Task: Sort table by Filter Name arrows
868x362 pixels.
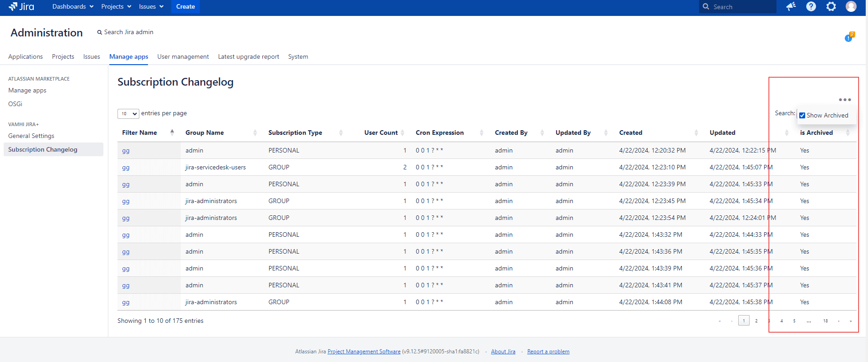Action: pos(172,133)
